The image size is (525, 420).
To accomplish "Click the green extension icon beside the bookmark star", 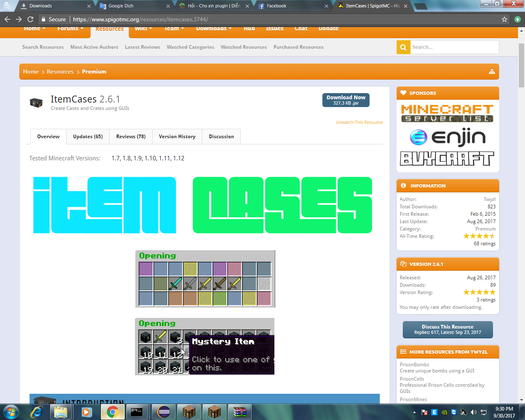I will pyautogui.click(x=518, y=19).
